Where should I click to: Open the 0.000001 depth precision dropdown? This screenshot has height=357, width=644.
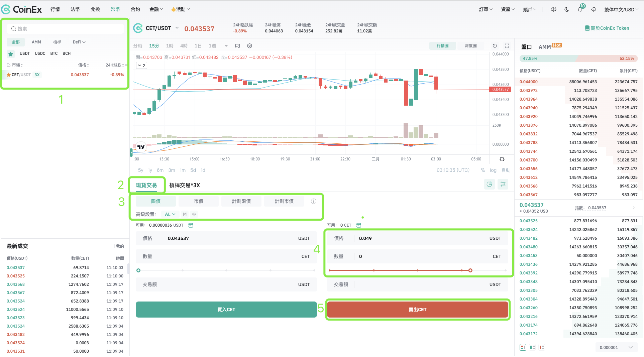[x=616, y=347]
